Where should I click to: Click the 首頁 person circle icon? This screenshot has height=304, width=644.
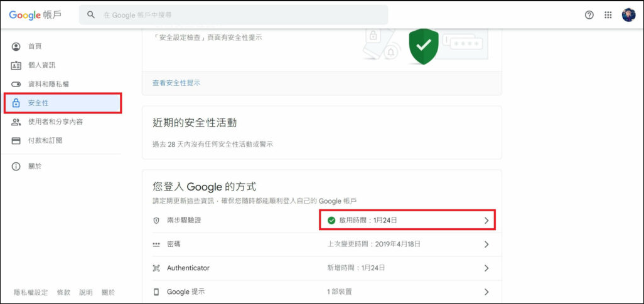(16, 46)
